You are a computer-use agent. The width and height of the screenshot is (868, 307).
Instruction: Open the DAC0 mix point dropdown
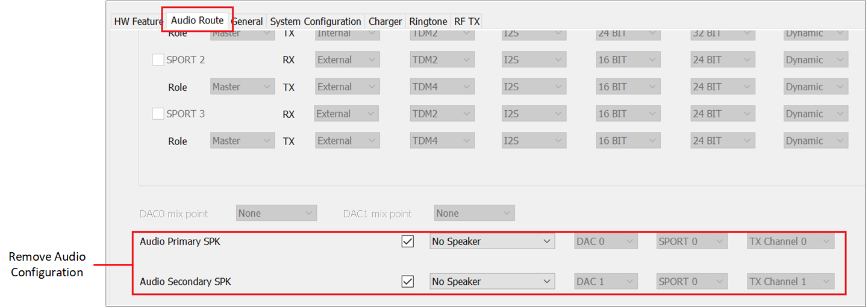coord(276,213)
